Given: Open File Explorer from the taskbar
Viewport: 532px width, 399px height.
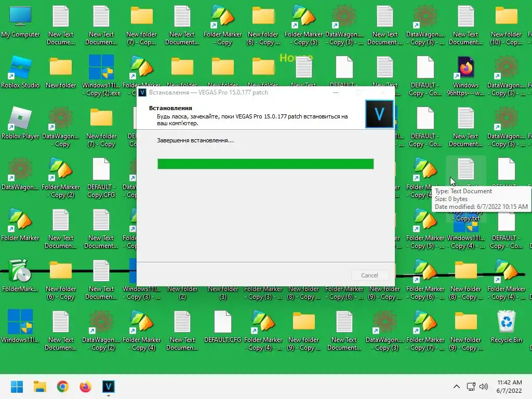Looking at the screenshot, I should 39,387.
